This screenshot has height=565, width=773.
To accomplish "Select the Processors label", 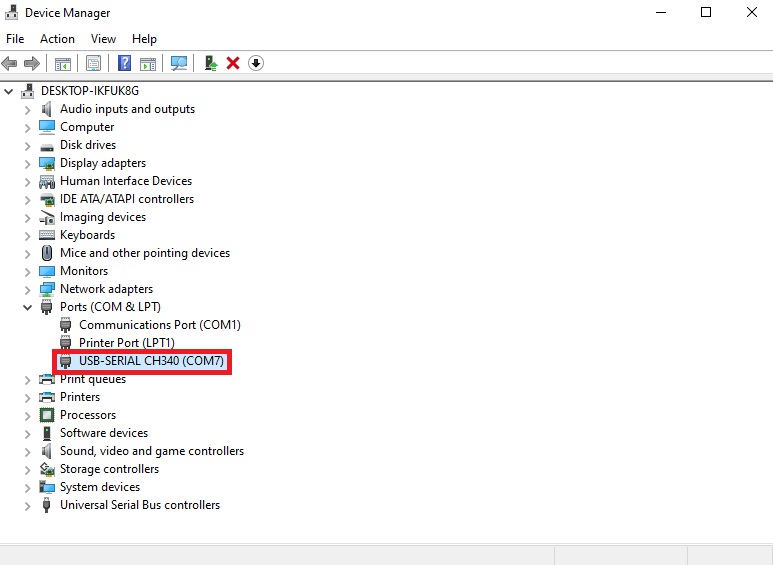I will [88, 415].
